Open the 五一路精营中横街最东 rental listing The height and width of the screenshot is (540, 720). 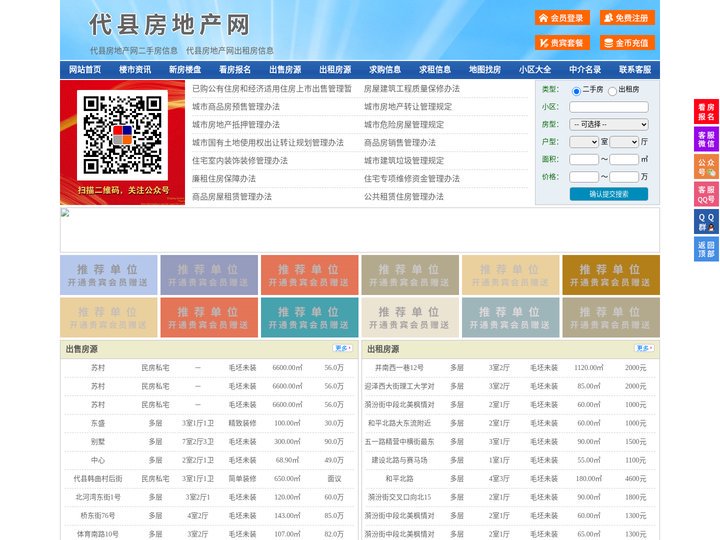[x=399, y=442]
